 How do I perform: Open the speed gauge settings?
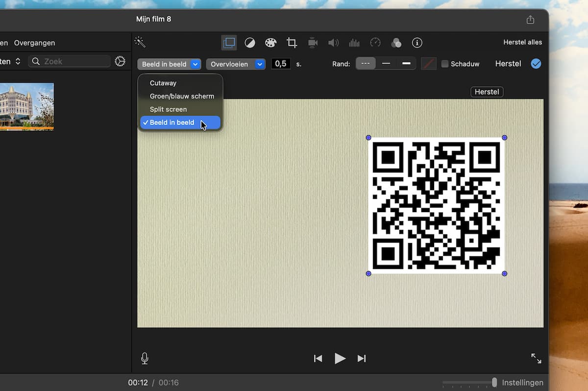(375, 43)
